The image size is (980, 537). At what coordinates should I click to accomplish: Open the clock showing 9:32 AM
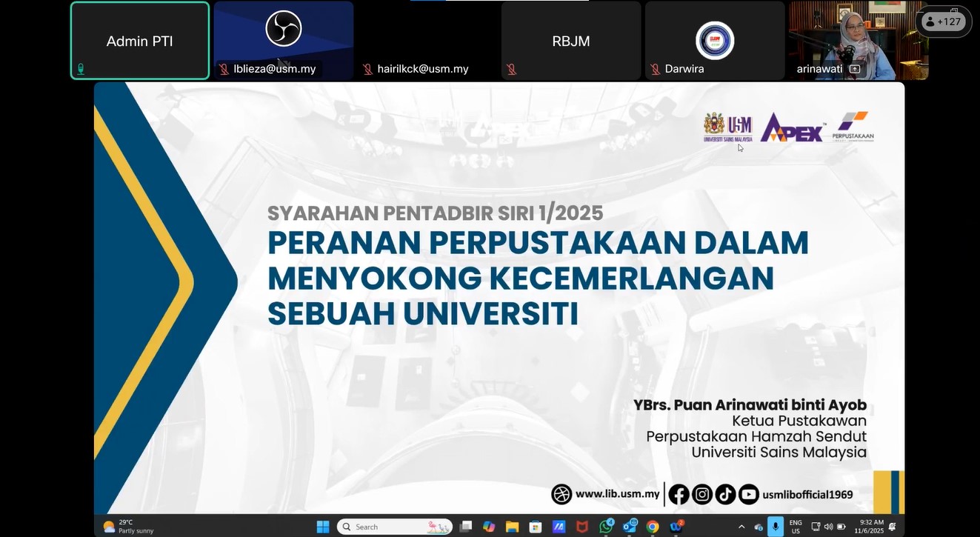coord(868,527)
